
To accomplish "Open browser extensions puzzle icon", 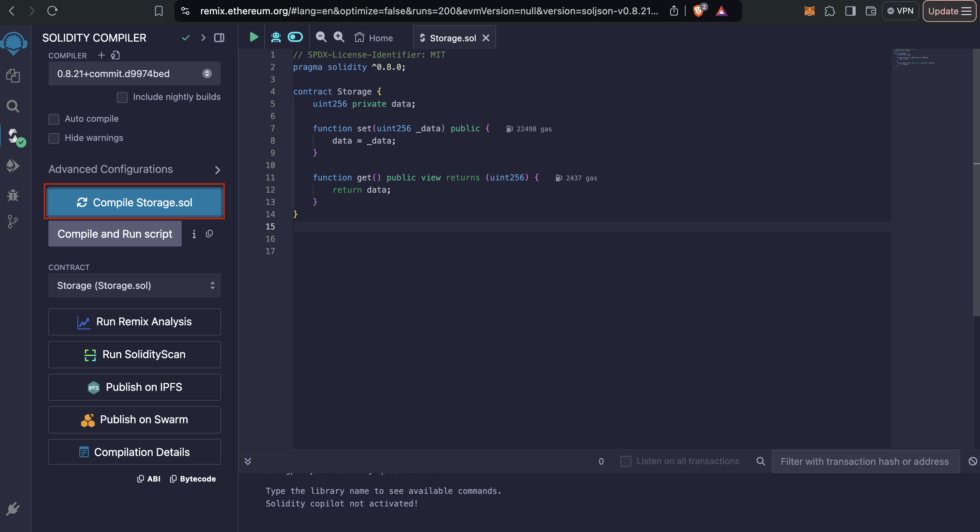I will pyautogui.click(x=830, y=11).
